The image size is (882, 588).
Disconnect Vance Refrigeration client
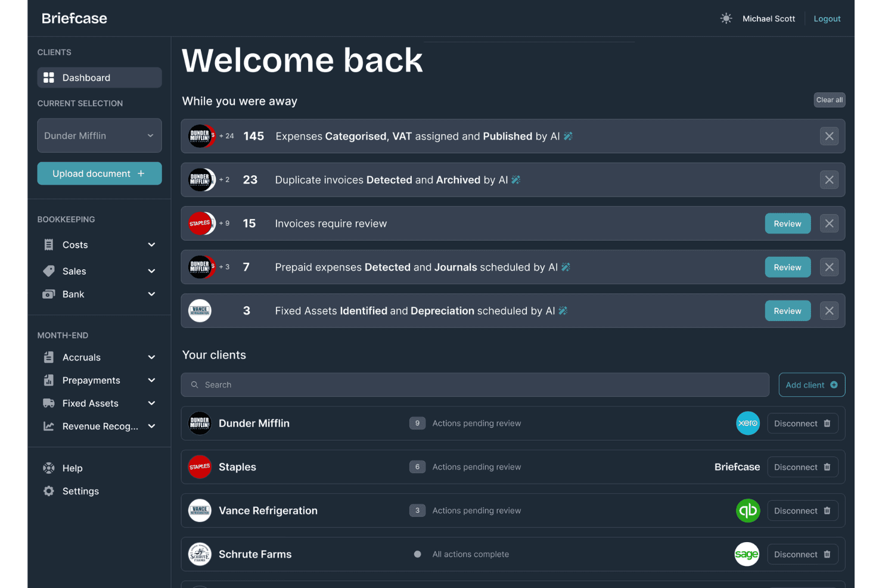click(x=803, y=511)
